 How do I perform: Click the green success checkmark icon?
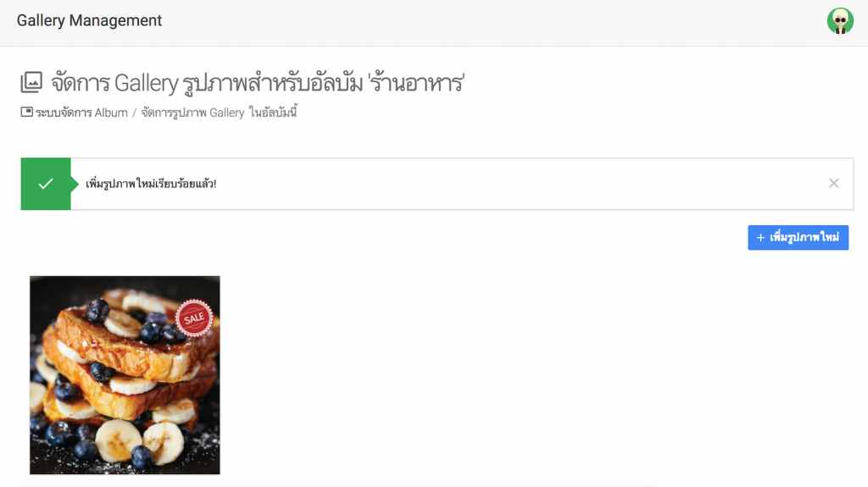pos(46,184)
